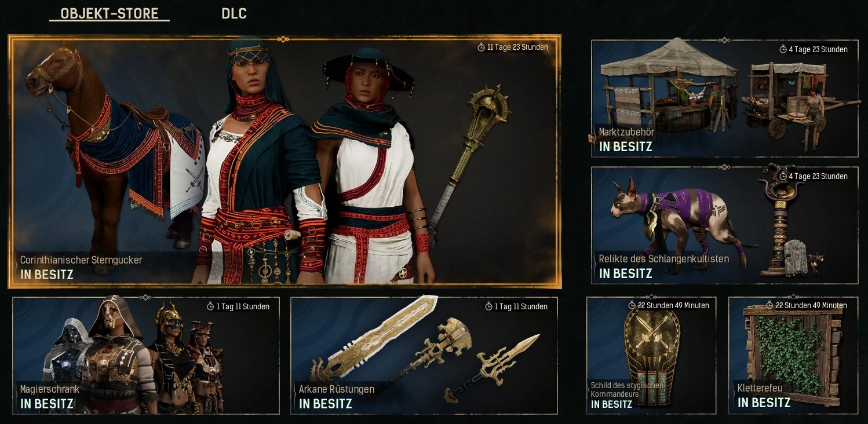The width and height of the screenshot is (868, 424).
Task: Open the Marktzubehör item pack
Action: click(724, 98)
